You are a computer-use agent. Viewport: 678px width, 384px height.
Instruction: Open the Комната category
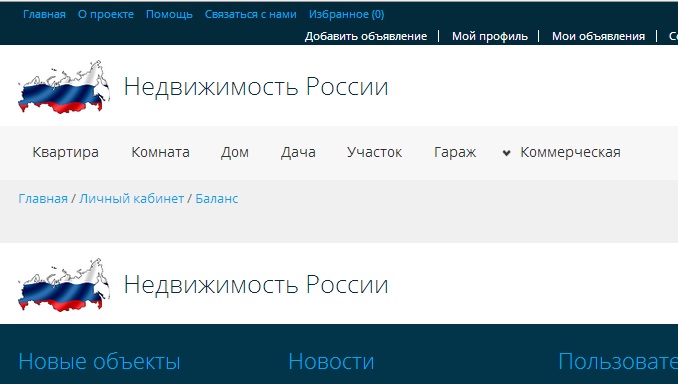click(160, 152)
